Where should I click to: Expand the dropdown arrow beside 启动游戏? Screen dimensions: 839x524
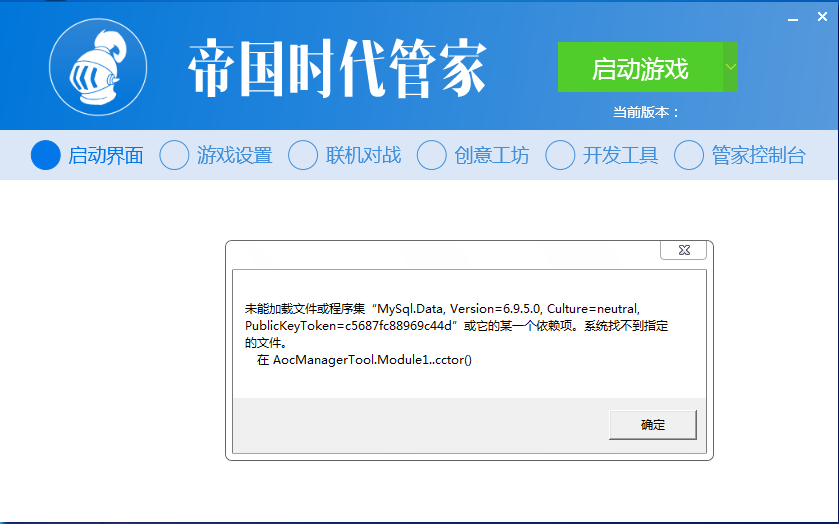(x=730, y=68)
